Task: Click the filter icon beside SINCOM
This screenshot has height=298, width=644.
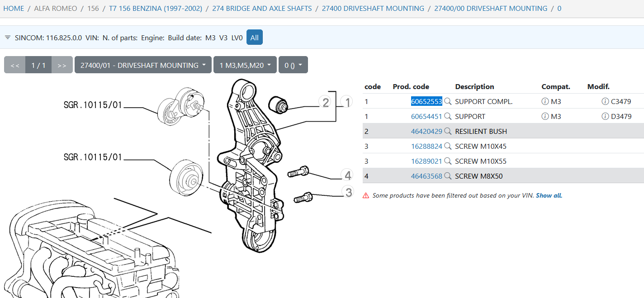Action: [x=8, y=38]
